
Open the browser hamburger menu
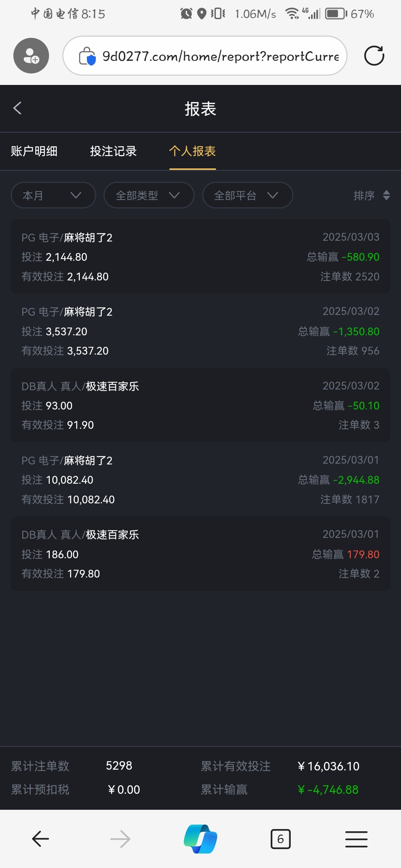[x=356, y=839]
